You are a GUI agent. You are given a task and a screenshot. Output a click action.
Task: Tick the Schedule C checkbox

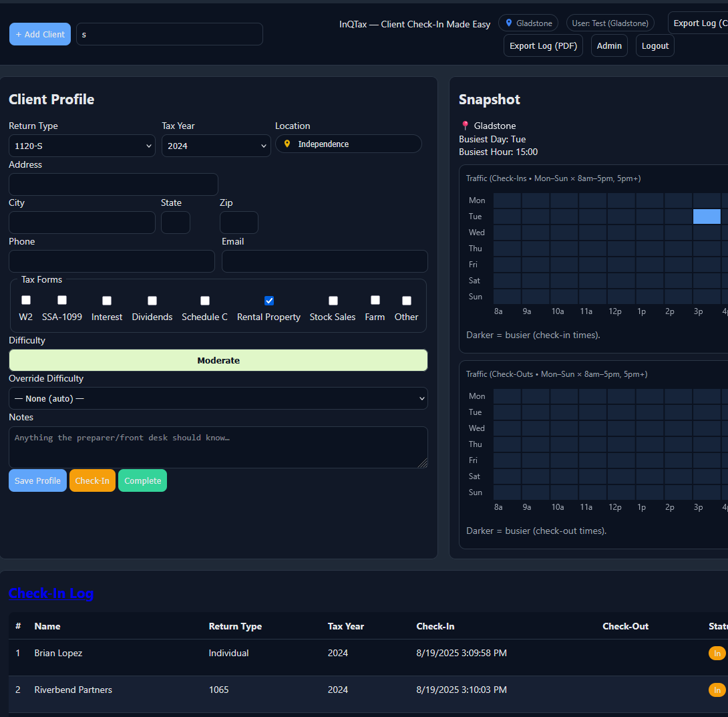[x=205, y=301]
